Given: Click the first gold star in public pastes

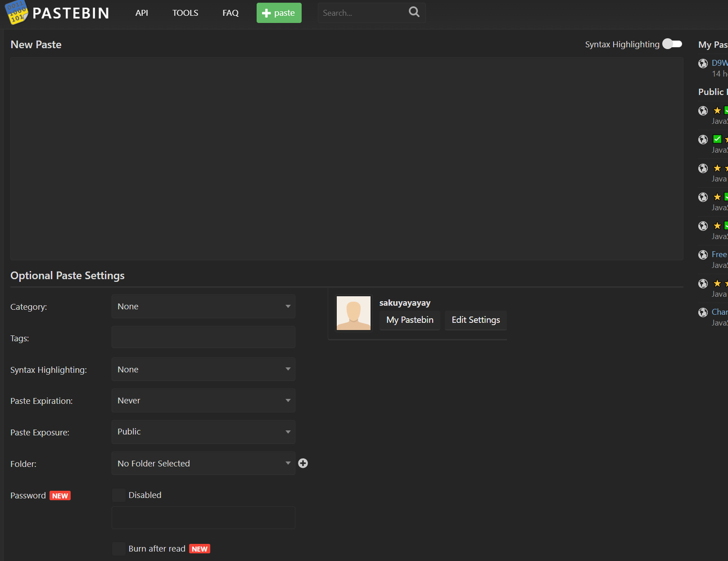Looking at the screenshot, I should (717, 110).
